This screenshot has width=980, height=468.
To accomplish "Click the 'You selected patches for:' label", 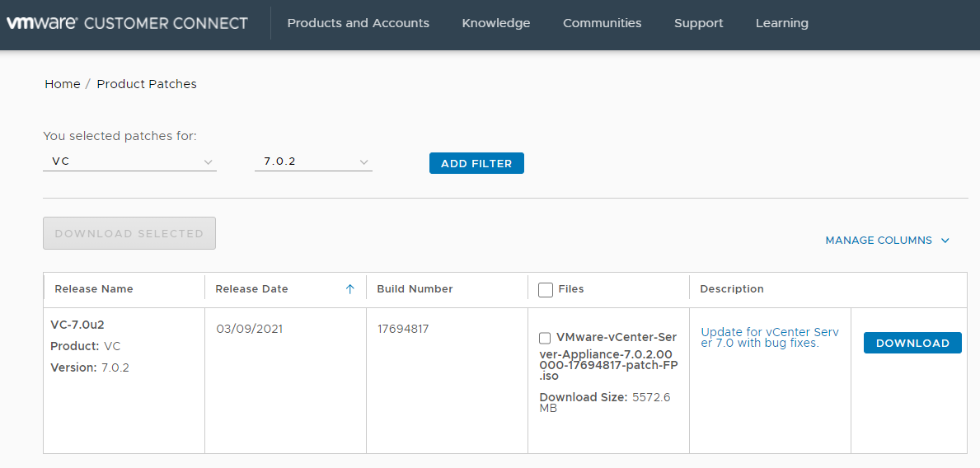I will (120, 136).
